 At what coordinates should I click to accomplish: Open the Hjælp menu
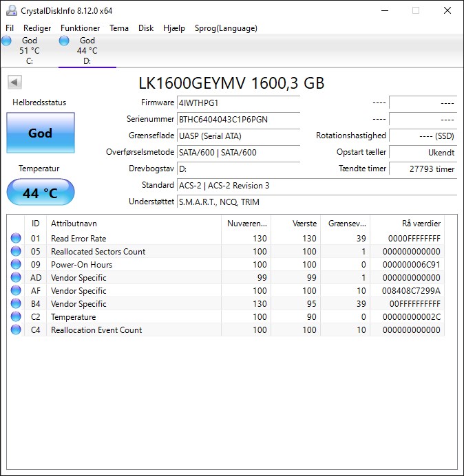(x=174, y=28)
